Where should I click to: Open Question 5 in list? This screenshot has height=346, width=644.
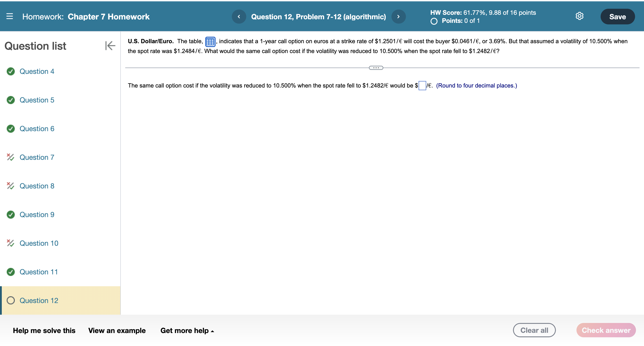coord(37,100)
